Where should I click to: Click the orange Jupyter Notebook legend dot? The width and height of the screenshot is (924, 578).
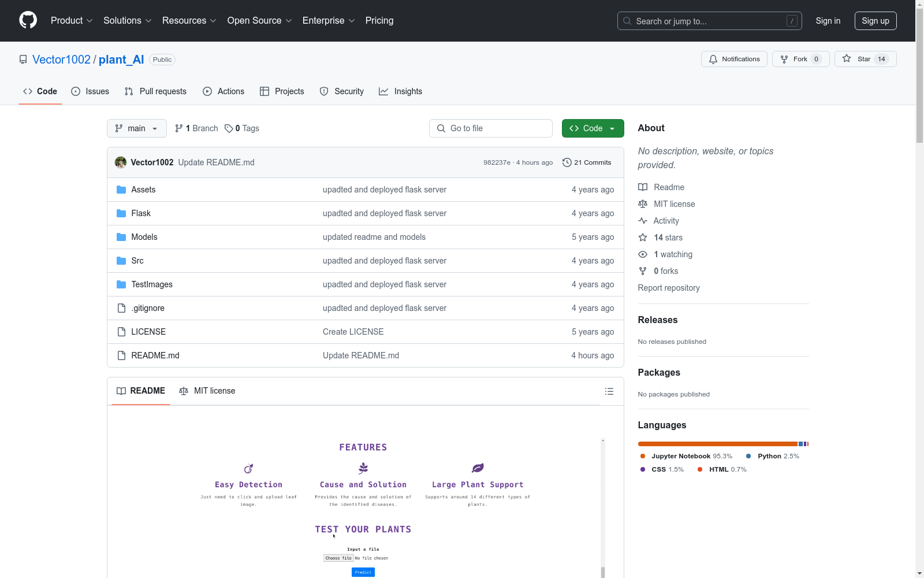click(643, 456)
